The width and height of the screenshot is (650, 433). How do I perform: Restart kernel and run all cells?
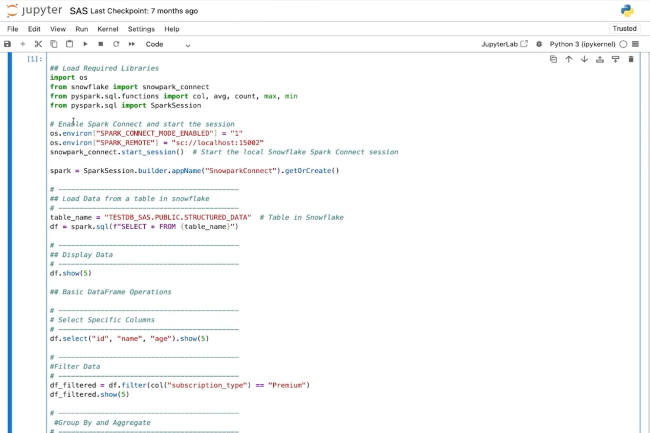(131, 44)
